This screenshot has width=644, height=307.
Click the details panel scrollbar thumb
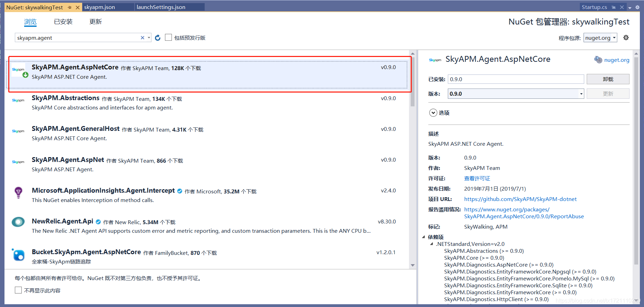pyautogui.click(x=636, y=161)
